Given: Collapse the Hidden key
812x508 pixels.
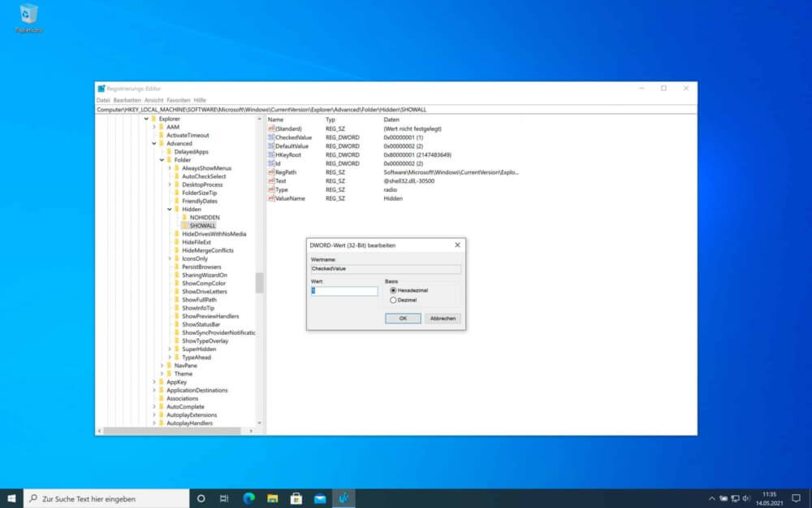Looking at the screenshot, I should (170, 210).
